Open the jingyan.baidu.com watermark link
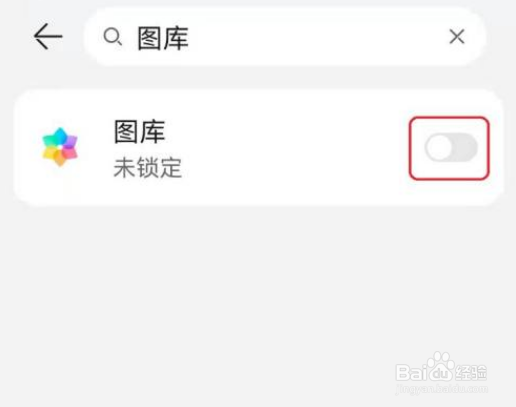This screenshot has width=516, height=407. point(442,389)
